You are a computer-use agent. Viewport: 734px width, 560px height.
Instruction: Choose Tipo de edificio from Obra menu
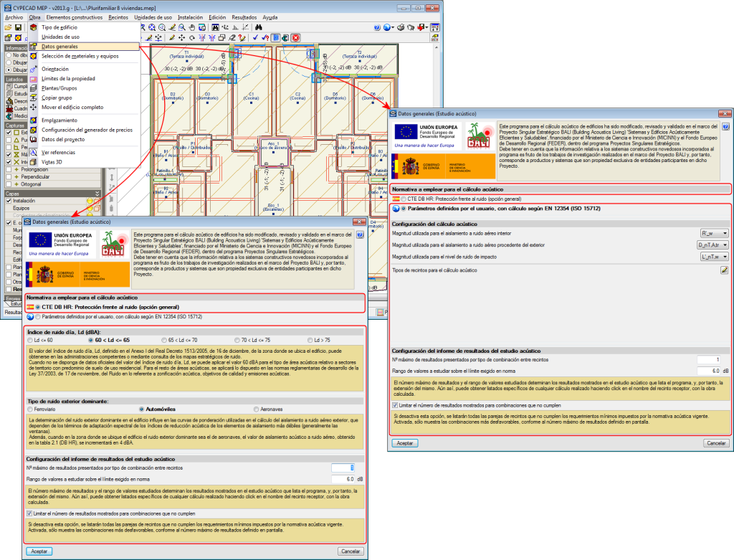[x=59, y=28]
